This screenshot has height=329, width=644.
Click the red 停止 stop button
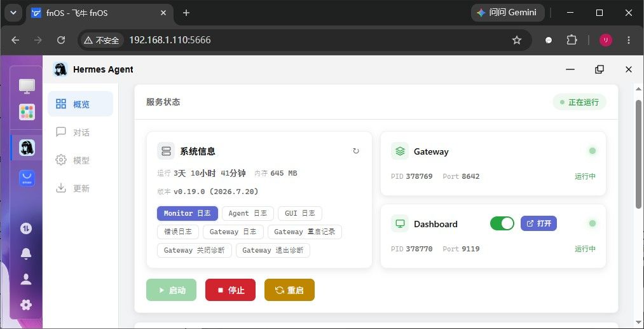coord(230,290)
